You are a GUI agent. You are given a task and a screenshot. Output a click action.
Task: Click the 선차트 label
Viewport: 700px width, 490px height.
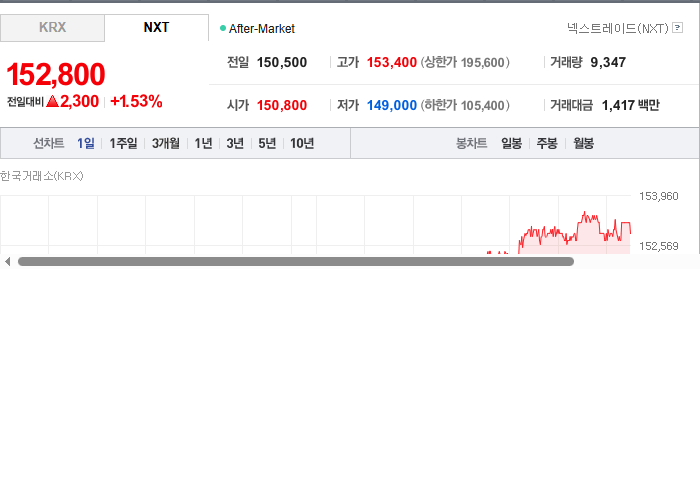point(49,143)
